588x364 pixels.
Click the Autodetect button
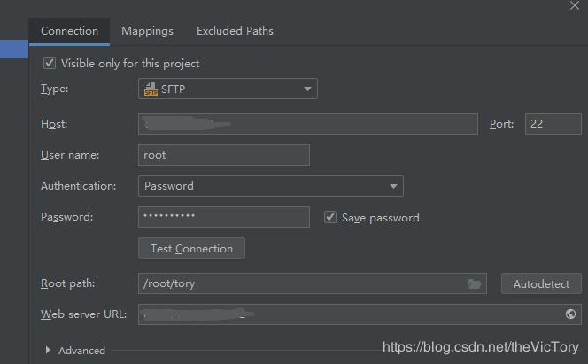[x=541, y=283]
